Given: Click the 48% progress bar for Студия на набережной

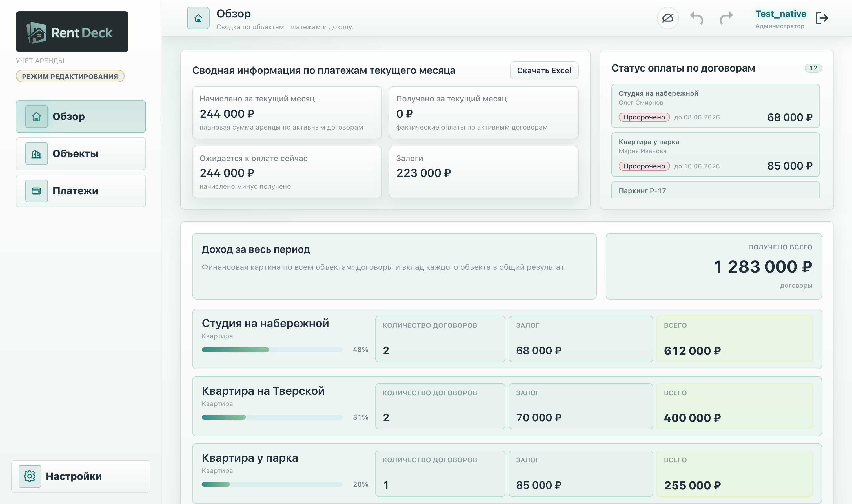Looking at the screenshot, I should coord(272,349).
